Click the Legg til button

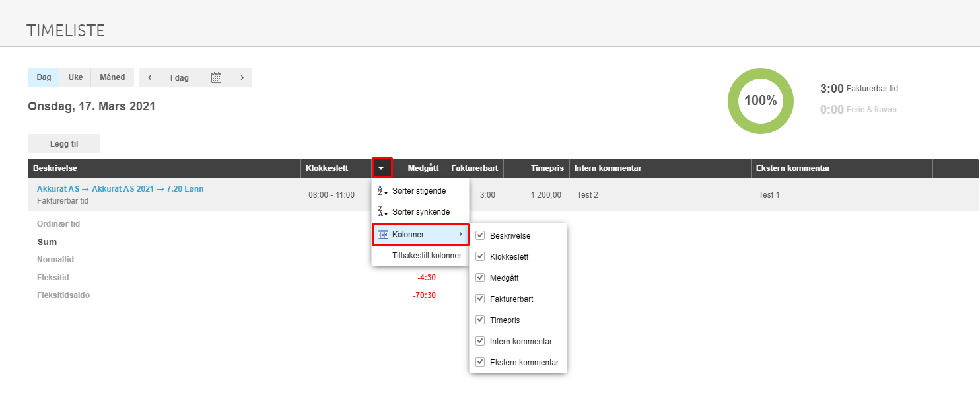click(64, 143)
